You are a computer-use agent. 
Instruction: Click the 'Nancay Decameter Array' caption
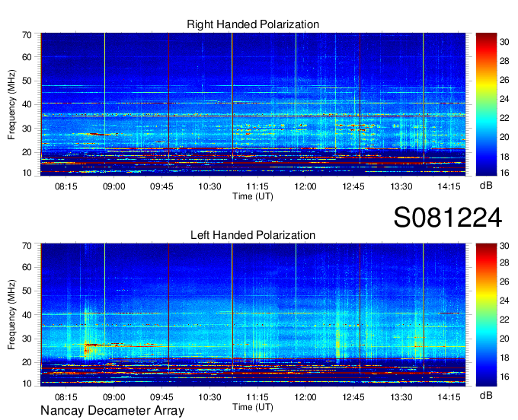pyautogui.click(x=112, y=410)
